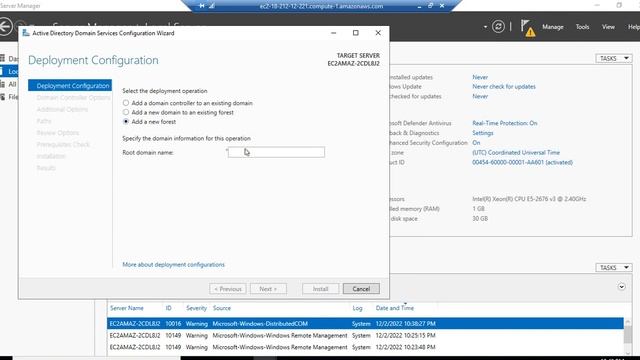640x360 pixels.
Task: Click the File services sidebar icon
Action: point(2,97)
